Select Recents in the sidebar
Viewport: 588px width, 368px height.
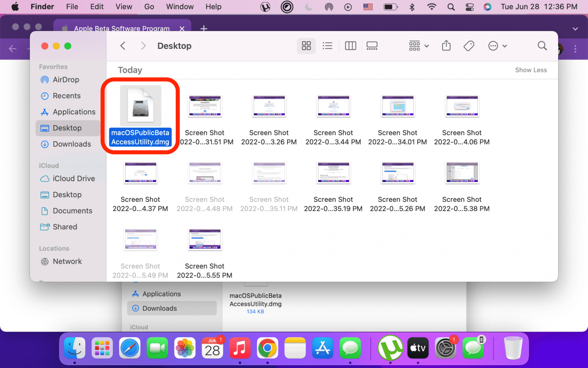[x=67, y=96]
